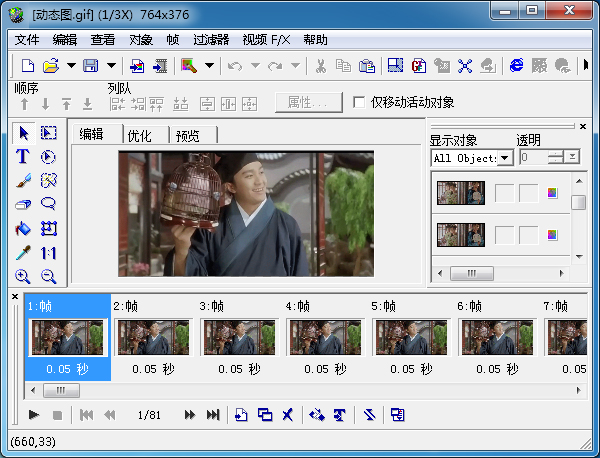
Task: Select frame 2 thumbnail in timeline
Action: (153, 337)
